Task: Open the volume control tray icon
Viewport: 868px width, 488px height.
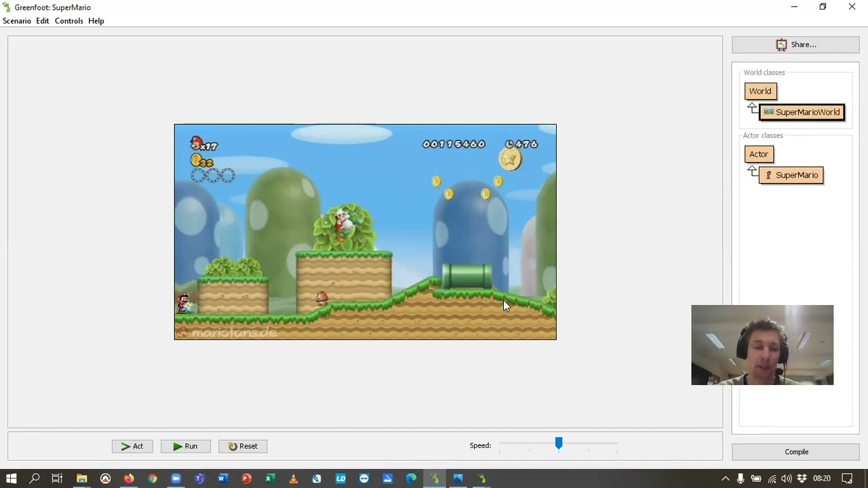Action: pyautogui.click(x=787, y=479)
